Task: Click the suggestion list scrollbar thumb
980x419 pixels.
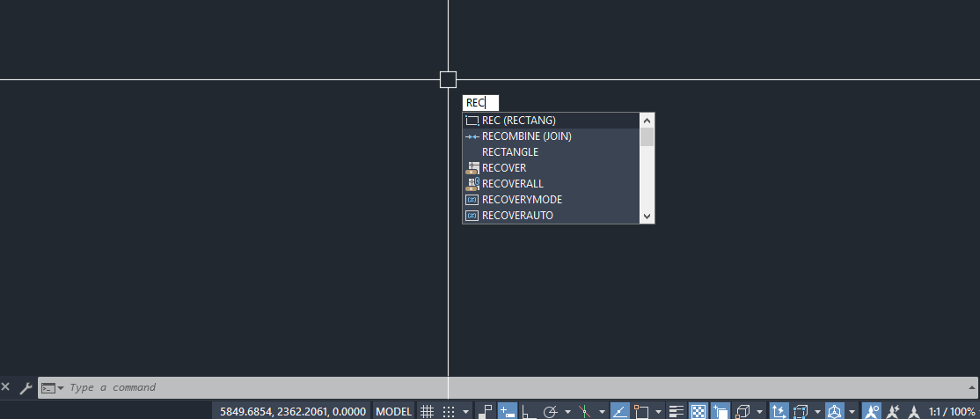Action: click(x=647, y=136)
